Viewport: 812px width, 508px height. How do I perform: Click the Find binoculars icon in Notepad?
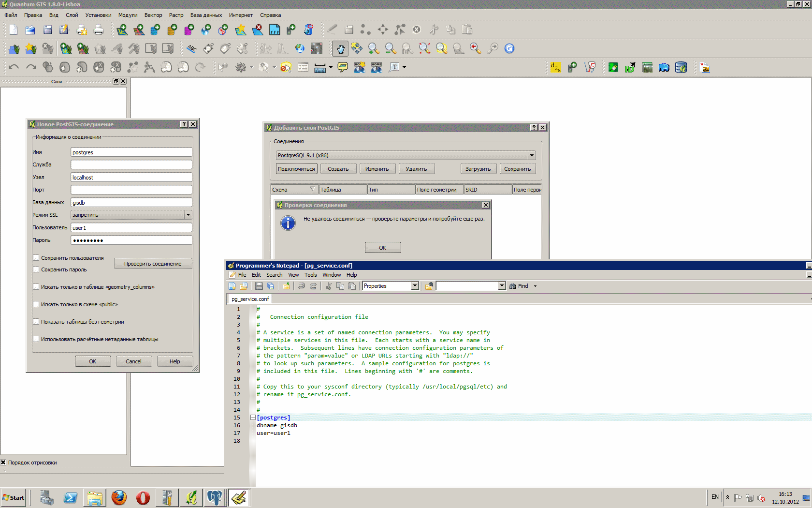click(513, 286)
